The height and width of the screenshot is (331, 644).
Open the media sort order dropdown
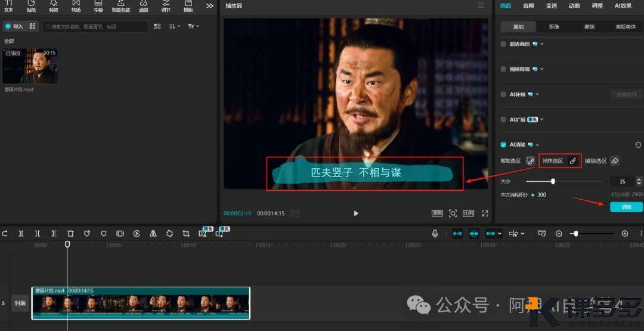coord(175,26)
